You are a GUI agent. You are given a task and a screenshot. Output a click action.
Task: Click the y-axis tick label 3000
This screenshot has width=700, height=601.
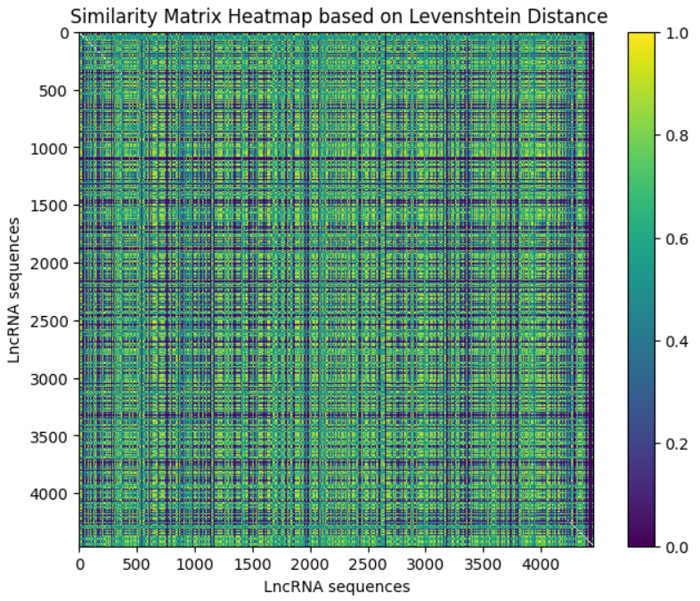(x=49, y=379)
